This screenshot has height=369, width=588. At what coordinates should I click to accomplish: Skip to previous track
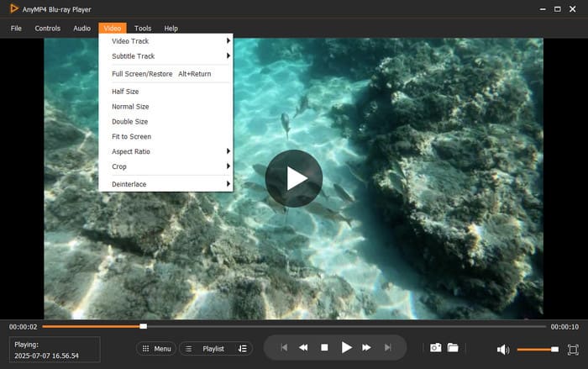tap(284, 348)
